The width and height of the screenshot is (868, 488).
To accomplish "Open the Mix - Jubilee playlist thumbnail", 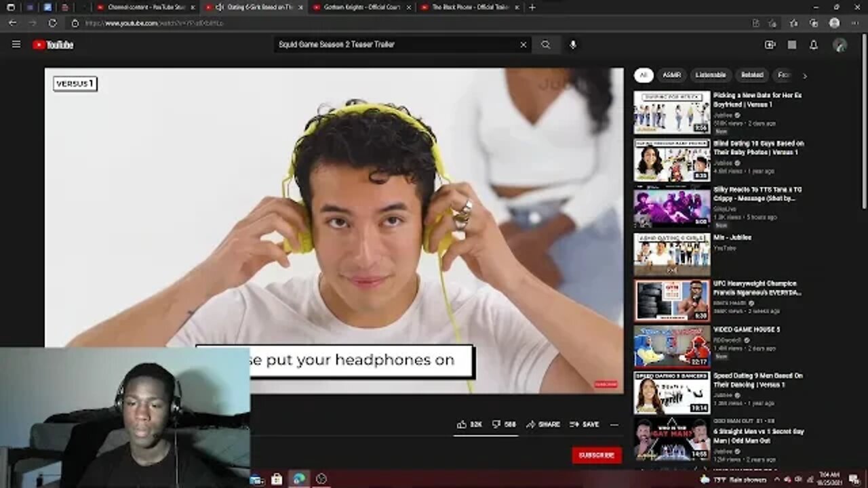I will (672, 254).
